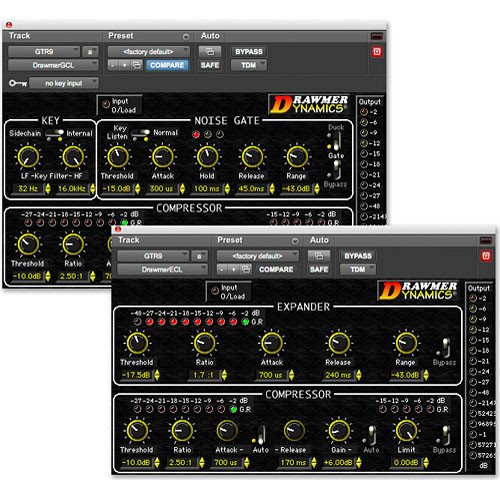The width and height of the screenshot is (500, 500).
Task: Click the Drawmer Dynamics logo in DrawmerECL
Action: 418,291
